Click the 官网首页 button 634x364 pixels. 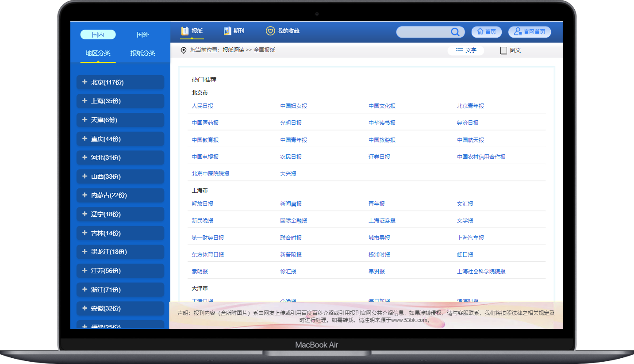(x=530, y=32)
